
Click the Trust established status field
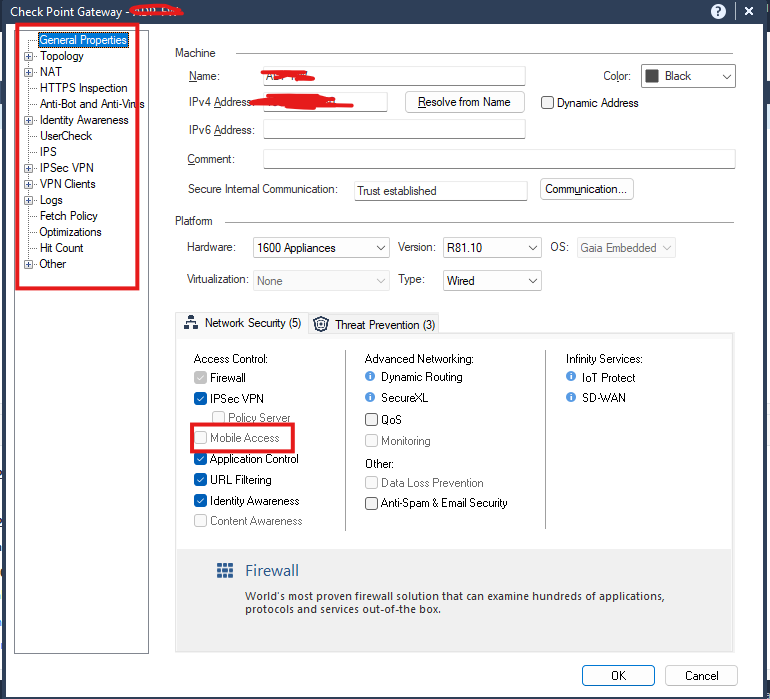click(440, 191)
